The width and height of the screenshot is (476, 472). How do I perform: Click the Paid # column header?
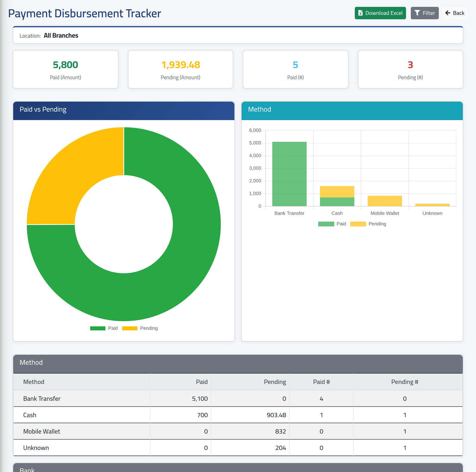pyautogui.click(x=321, y=382)
